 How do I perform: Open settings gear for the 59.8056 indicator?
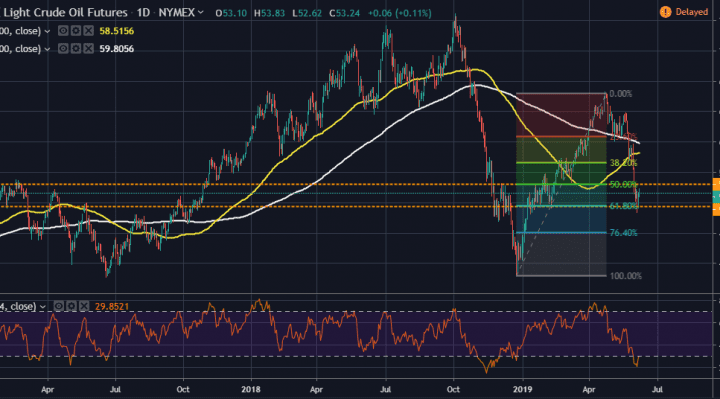[x=76, y=49]
